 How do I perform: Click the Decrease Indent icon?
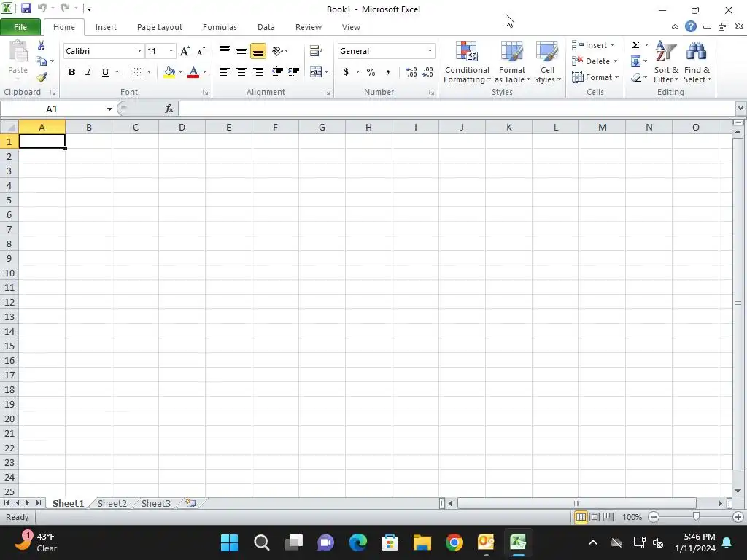coord(276,72)
